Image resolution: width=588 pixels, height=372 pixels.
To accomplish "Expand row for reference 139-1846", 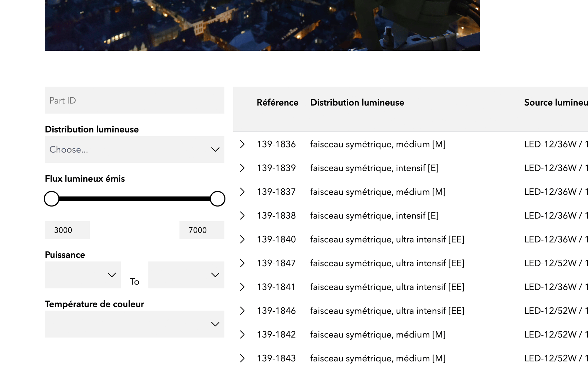I will (242, 311).
